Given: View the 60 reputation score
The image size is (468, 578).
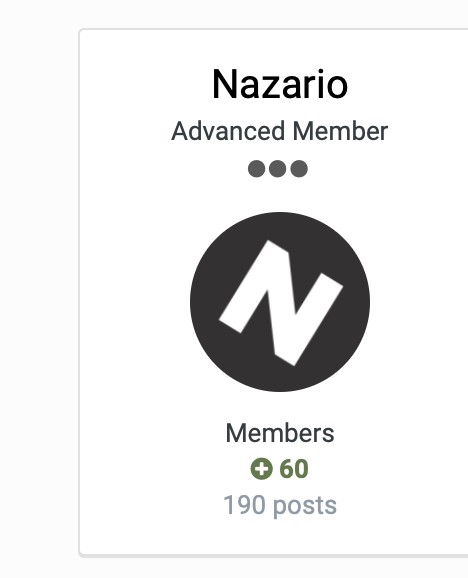Looking at the screenshot, I should [x=294, y=469].
